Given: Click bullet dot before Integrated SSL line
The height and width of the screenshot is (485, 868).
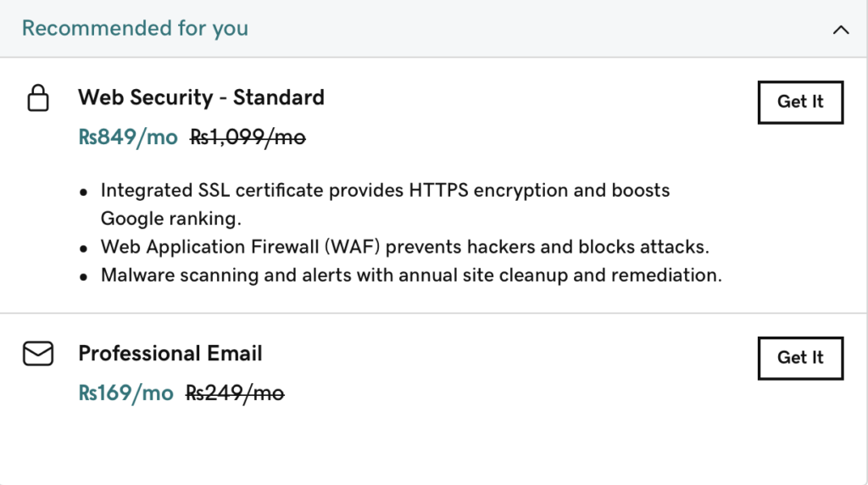Looking at the screenshot, I should click(84, 192).
